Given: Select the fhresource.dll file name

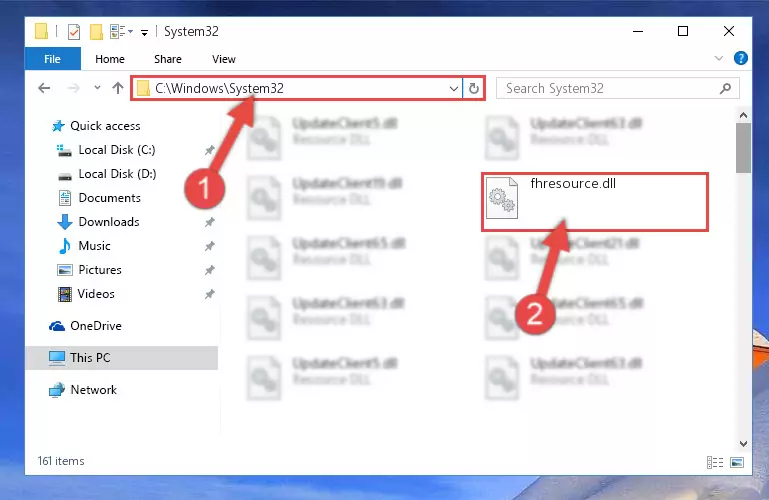Looking at the screenshot, I should click(573, 183).
